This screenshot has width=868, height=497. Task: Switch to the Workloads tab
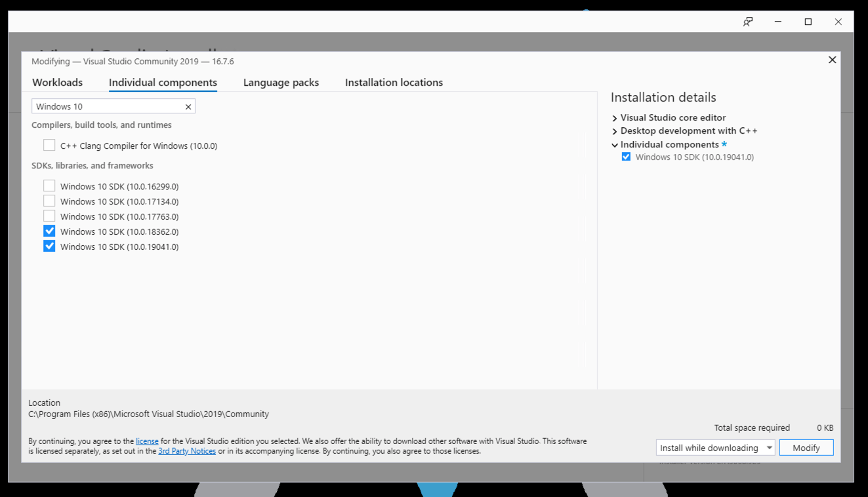point(58,83)
